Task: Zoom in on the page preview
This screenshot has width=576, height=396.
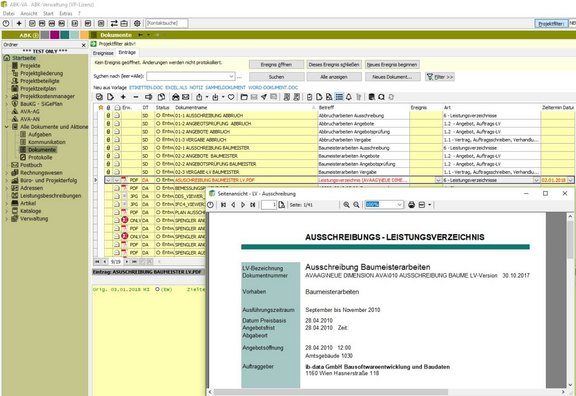Action: [x=346, y=205]
